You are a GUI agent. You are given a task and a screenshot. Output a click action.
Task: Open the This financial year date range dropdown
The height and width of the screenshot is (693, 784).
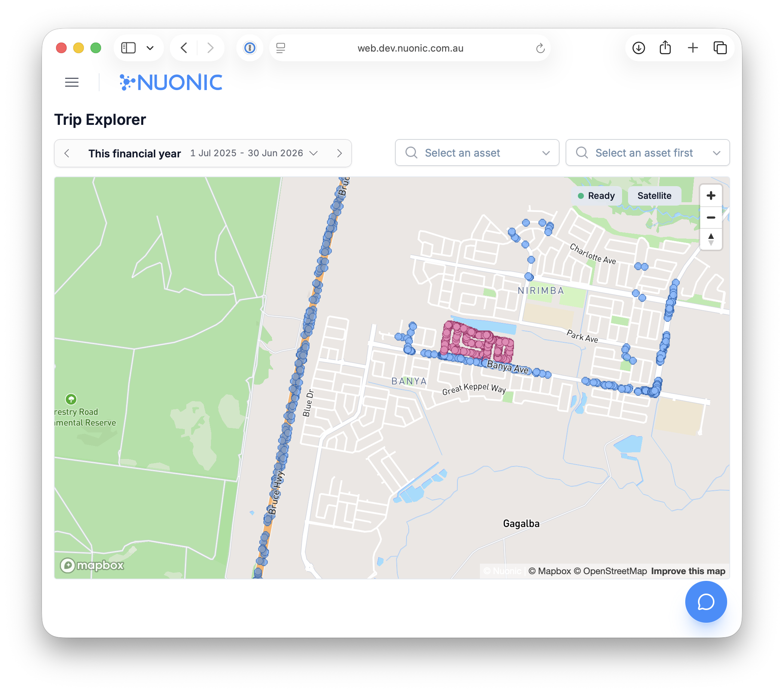coord(203,153)
